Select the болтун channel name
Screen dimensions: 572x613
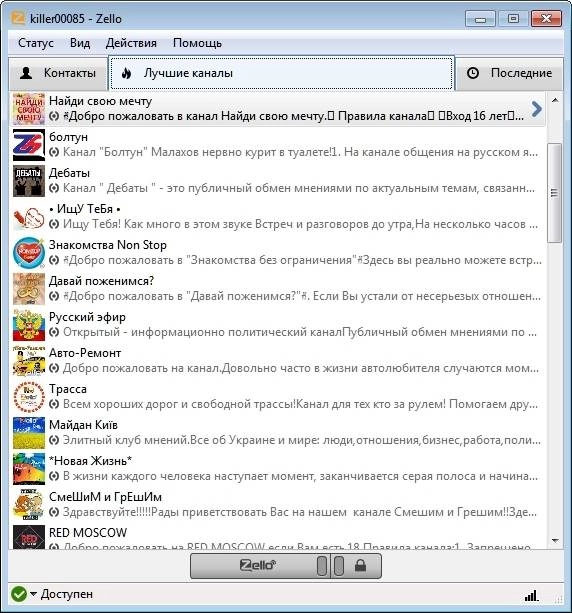(x=68, y=137)
